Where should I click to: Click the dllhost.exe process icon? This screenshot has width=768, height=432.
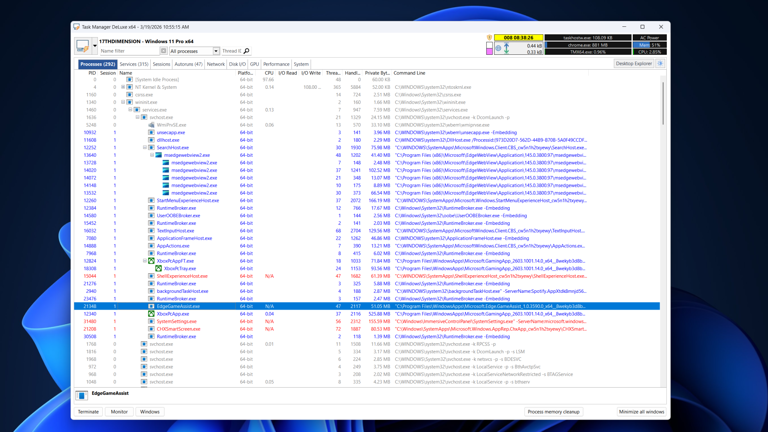point(151,140)
